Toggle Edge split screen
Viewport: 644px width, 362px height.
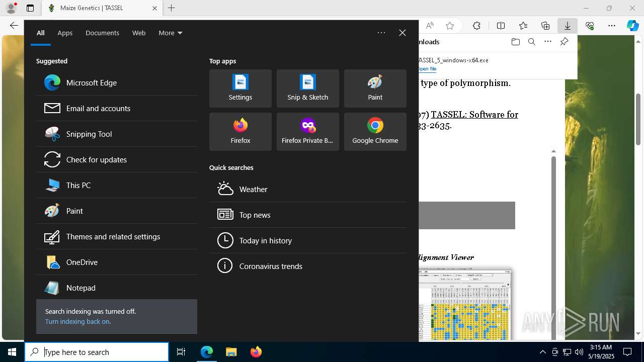point(501,26)
